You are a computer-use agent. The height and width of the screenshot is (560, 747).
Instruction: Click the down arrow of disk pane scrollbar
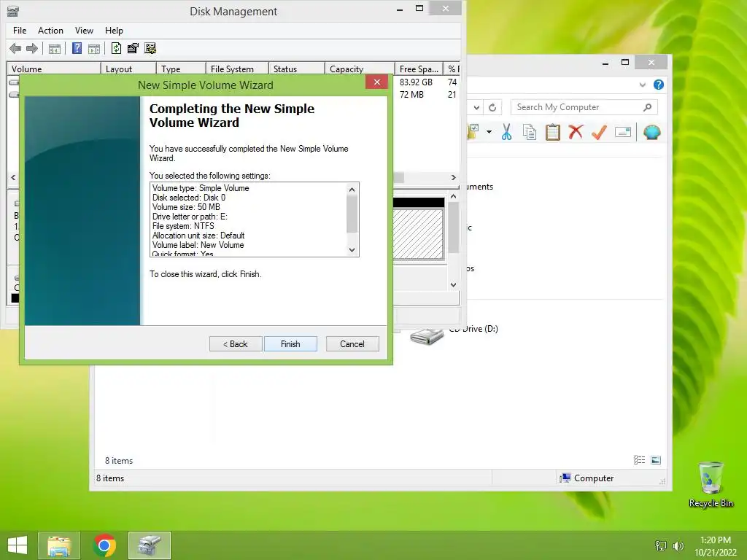[x=454, y=285]
